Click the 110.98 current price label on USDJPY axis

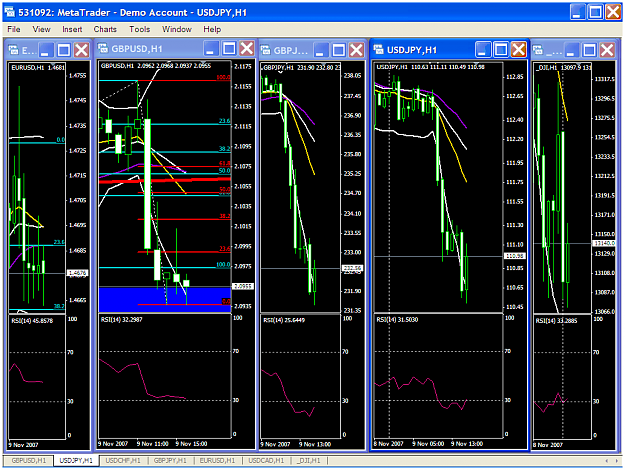515,256
